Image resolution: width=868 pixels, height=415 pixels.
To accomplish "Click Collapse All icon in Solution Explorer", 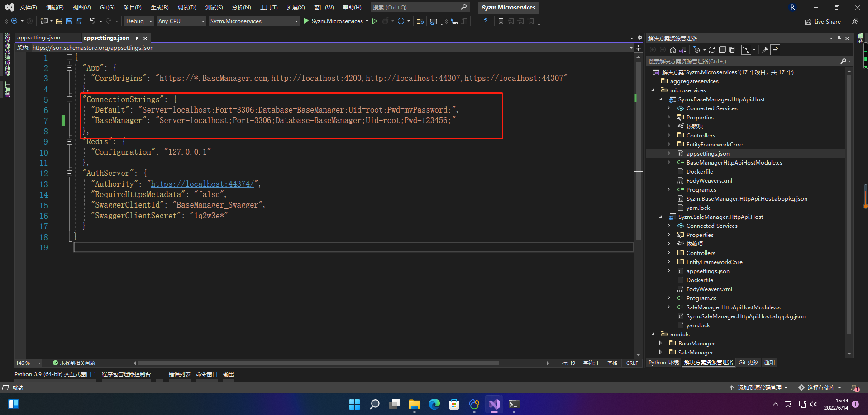I will point(722,50).
